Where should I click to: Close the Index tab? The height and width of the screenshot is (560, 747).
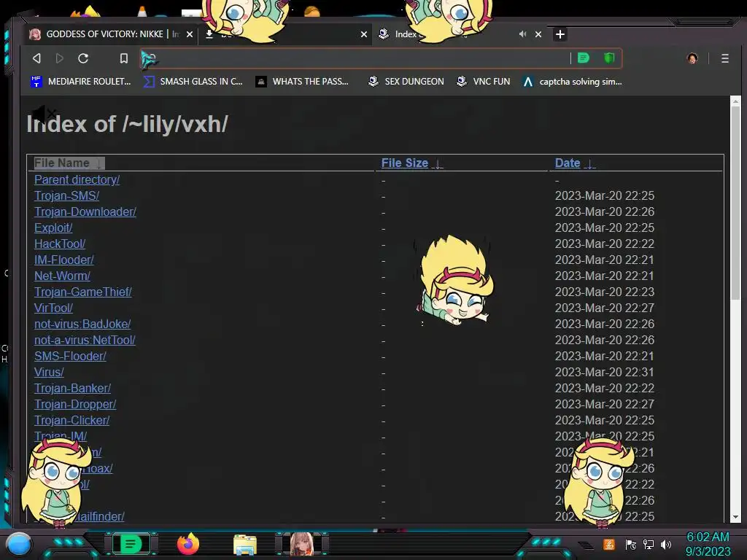click(x=538, y=34)
